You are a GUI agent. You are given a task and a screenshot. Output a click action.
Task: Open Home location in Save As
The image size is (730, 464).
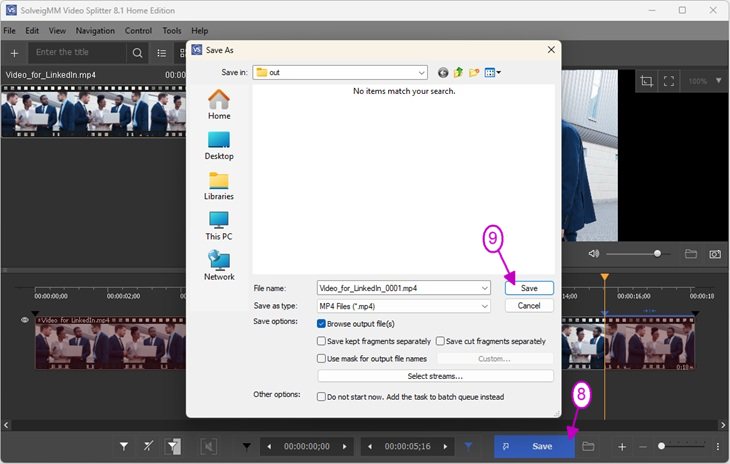[x=219, y=105]
